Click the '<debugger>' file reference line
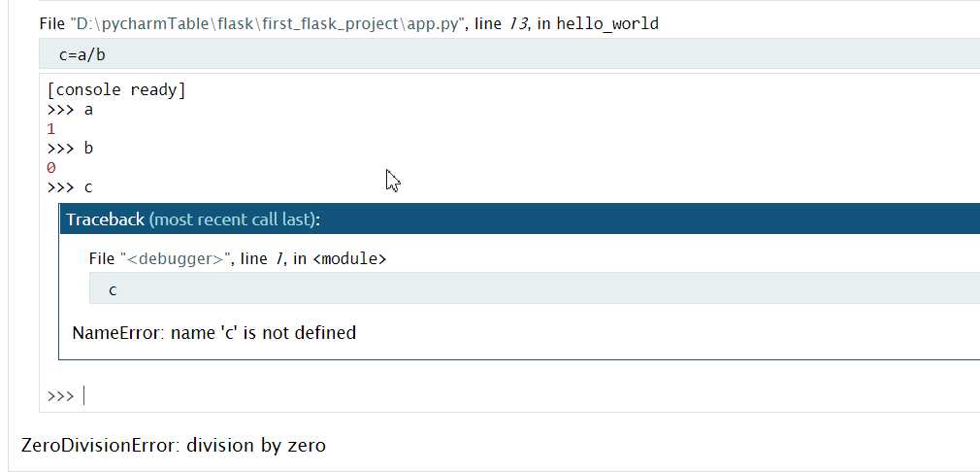This screenshot has width=980, height=472. pyautogui.click(x=238, y=258)
